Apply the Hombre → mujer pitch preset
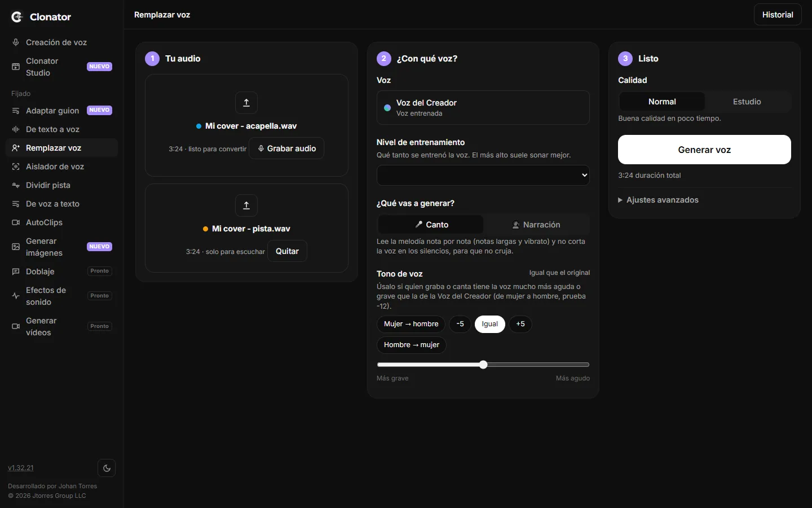The width and height of the screenshot is (812, 508). click(412, 345)
